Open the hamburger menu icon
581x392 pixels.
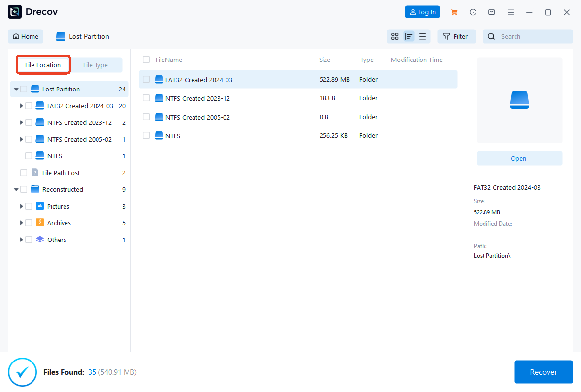tap(511, 12)
